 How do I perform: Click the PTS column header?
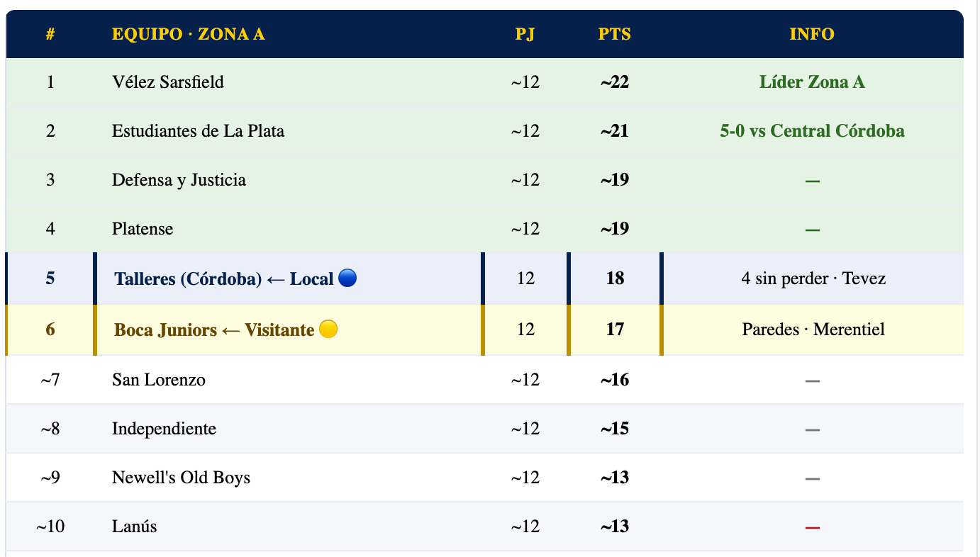point(614,34)
